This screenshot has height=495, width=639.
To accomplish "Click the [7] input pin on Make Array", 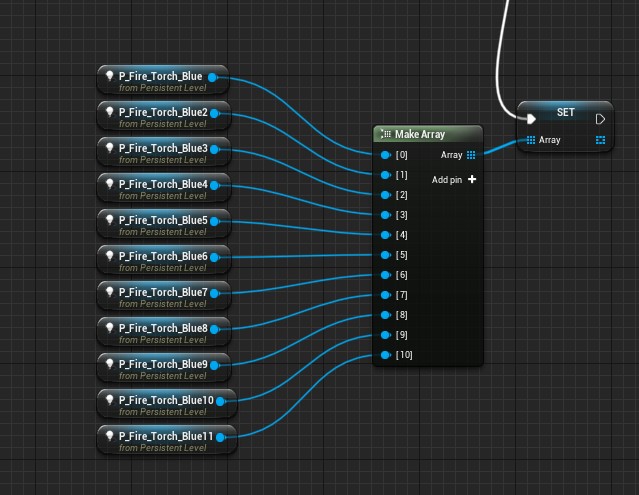I will pyautogui.click(x=386, y=295).
